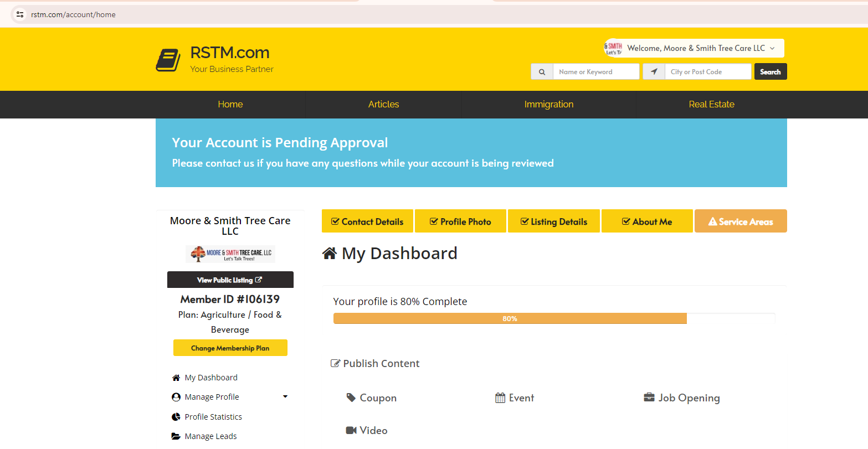The width and height of the screenshot is (868, 449).
Task: Click the Event calendar icon
Action: (x=500, y=398)
